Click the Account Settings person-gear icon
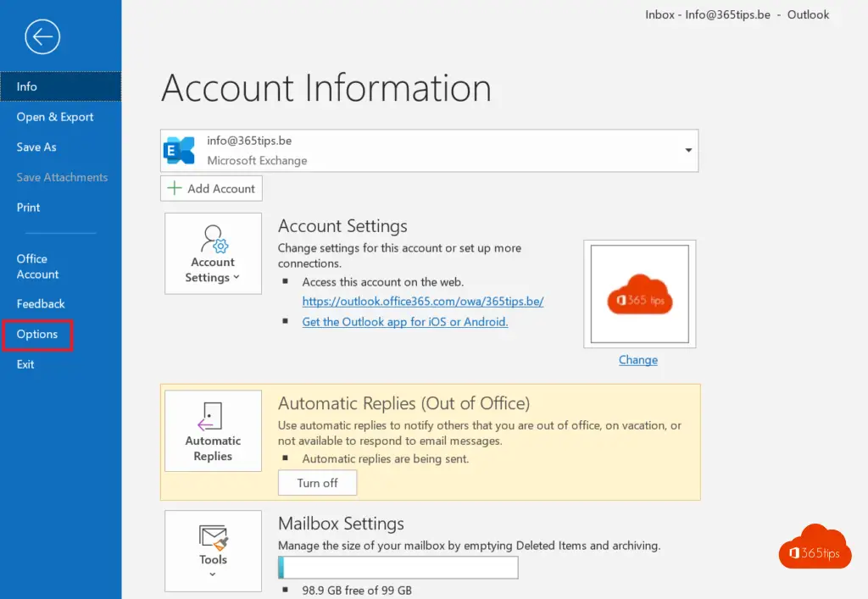Image resolution: width=868 pixels, height=599 pixels. point(213,238)
